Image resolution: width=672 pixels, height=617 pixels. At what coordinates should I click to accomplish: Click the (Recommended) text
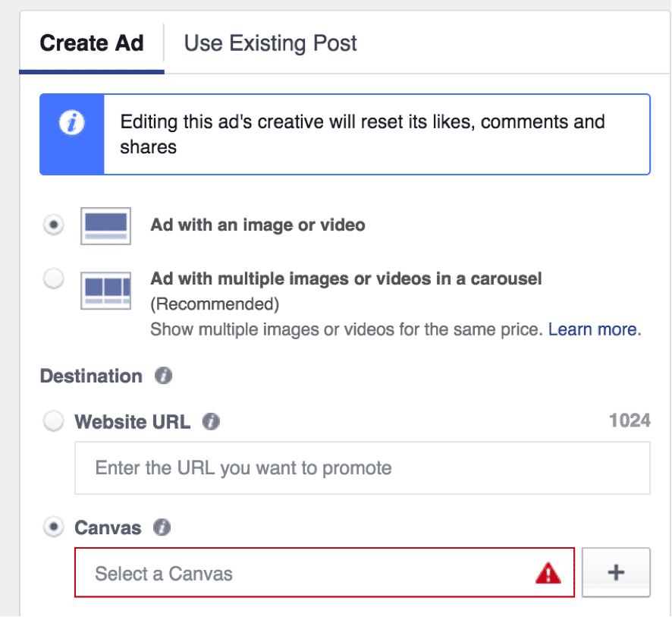click(215, 304)
